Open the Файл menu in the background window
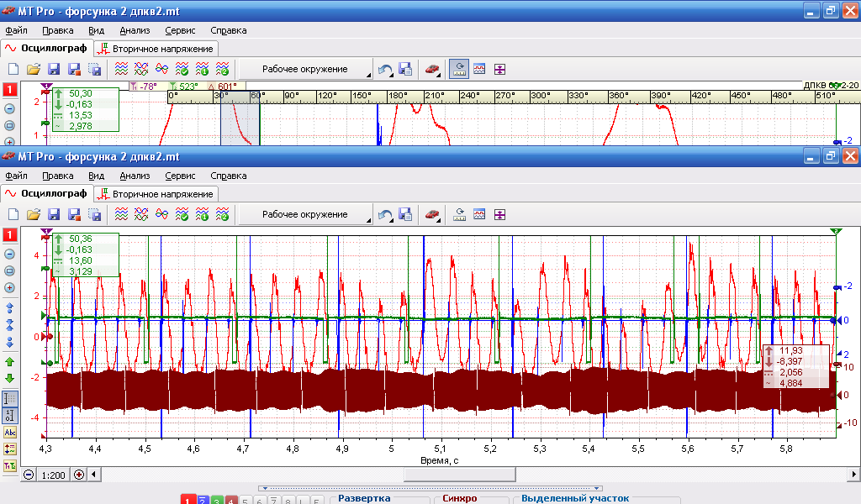861x504 pixels. tap(16, 30)
